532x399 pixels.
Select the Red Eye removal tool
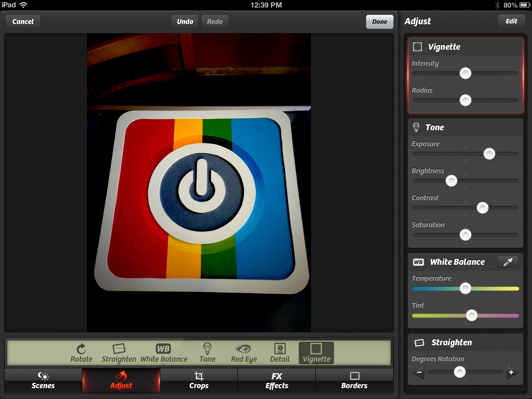click(244, 352)
